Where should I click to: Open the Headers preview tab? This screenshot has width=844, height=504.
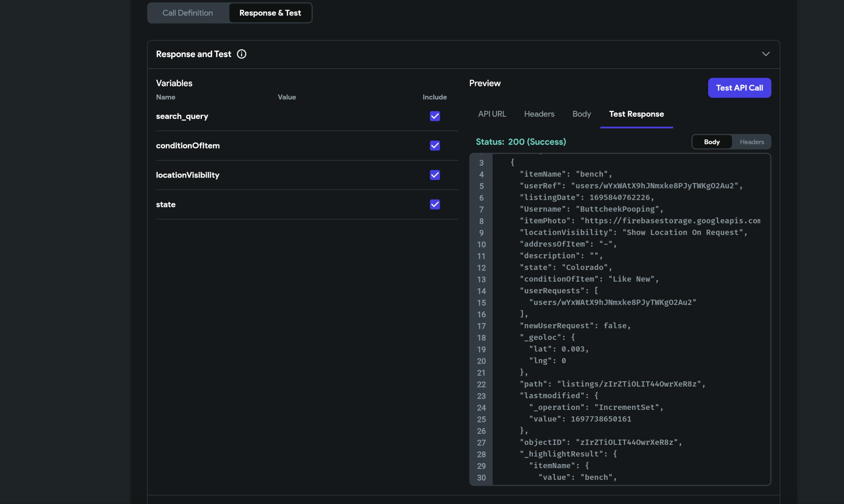click(x=539, y=114)
